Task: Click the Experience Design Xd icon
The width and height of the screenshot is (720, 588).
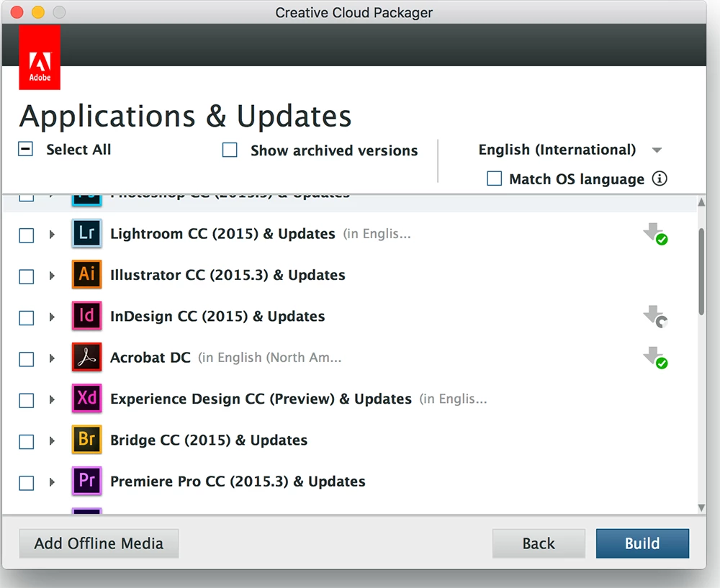Action: tap(87, 399)
